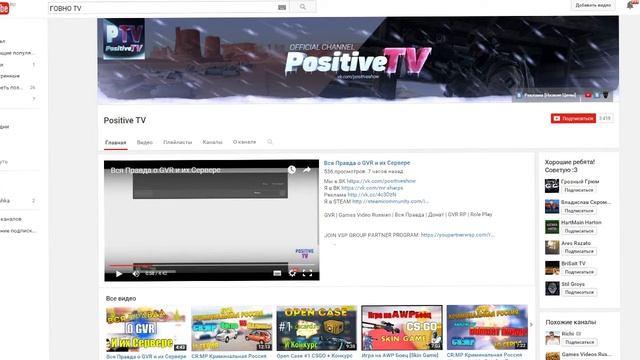The width and height of the screenshot is (640, 360).
Task: Open the Вся правда о GVR thumbnail
Action: coord(146,329)
